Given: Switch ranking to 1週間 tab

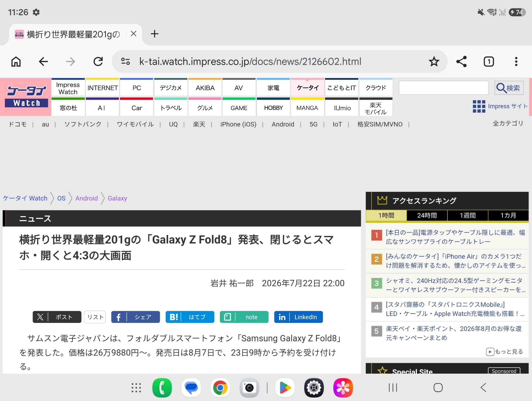Looking at the screenshot, I should [468, 215].
